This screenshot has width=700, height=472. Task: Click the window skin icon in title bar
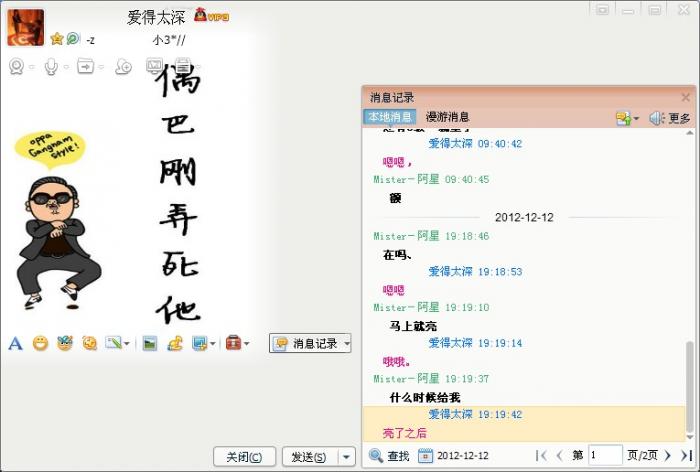tap(602, 9)
